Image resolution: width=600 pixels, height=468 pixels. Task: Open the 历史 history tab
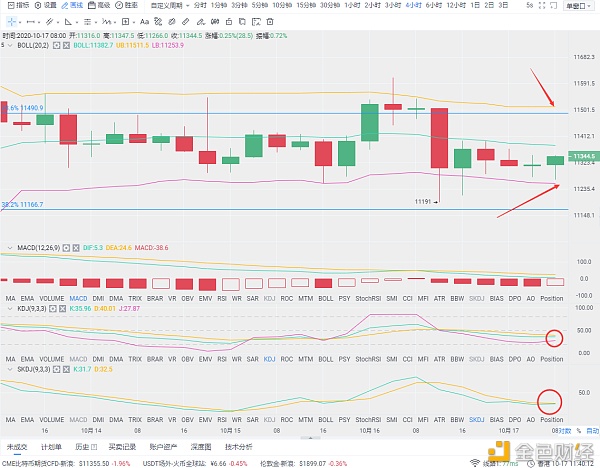coord(86,447)
